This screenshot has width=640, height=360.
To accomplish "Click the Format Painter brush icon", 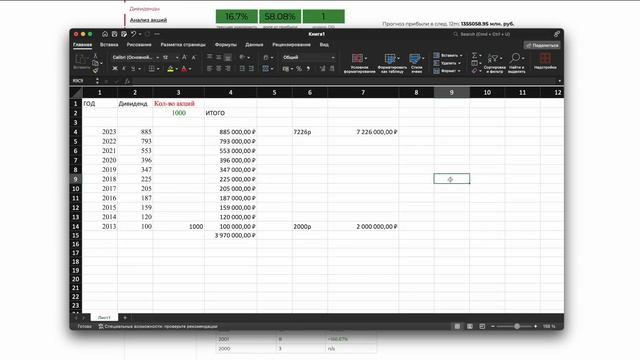I will click(x=95, y=71).
